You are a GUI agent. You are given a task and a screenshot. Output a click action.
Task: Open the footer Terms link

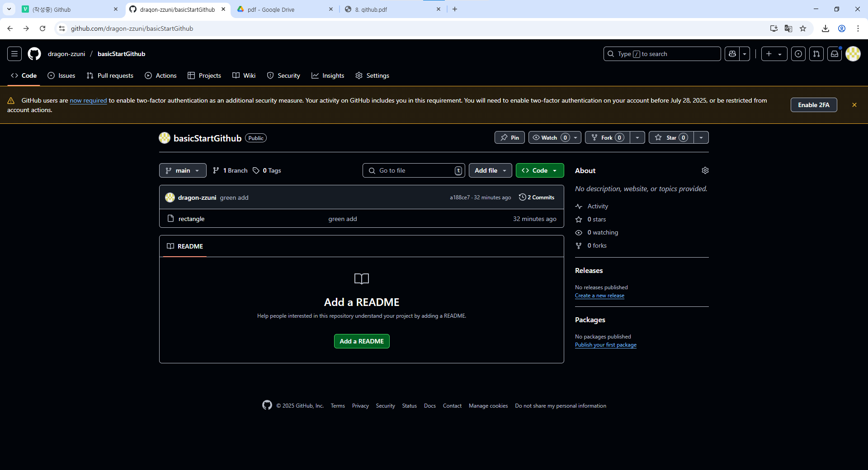(338, 406)
